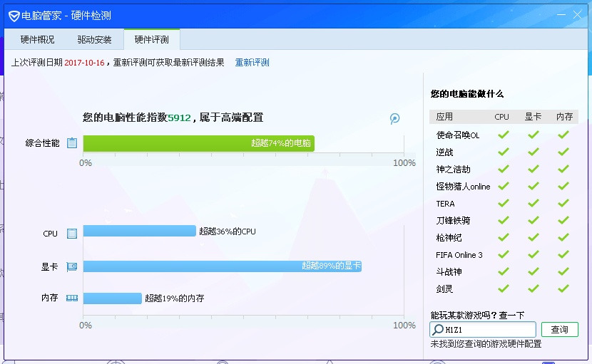Click the 您的电脑能做什么 heading
This screenshot has width=592, height=364.
pos(467,94)
